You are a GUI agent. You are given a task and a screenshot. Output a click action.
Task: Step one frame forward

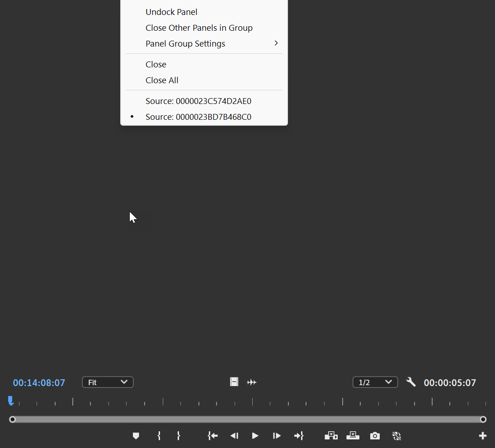[x=277, y=436]
